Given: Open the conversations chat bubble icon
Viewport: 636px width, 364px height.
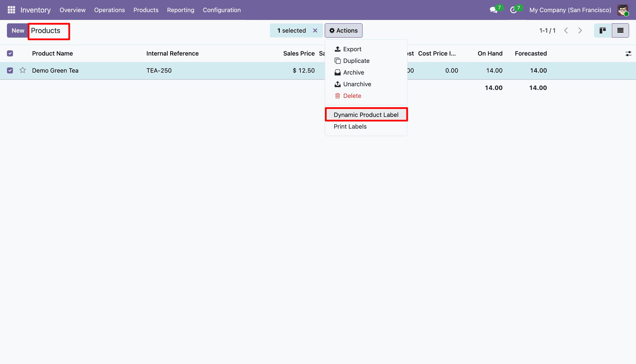Looking at the screenshot, I should pos(494,10).
